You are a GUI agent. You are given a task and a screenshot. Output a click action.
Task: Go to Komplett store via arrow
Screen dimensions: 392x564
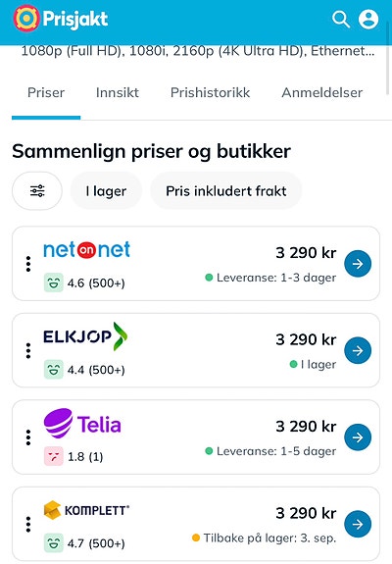pos(358,524)
